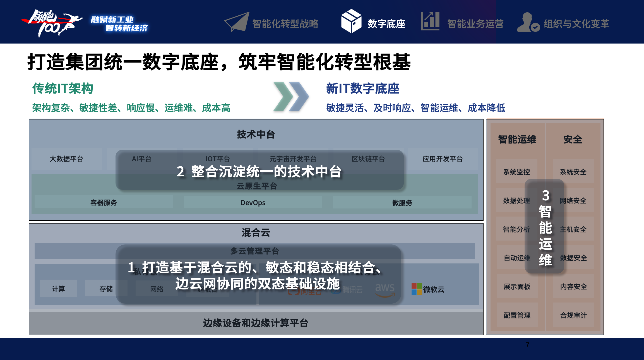
Task: Click the 系统安全 box
Action: (573, 171)
